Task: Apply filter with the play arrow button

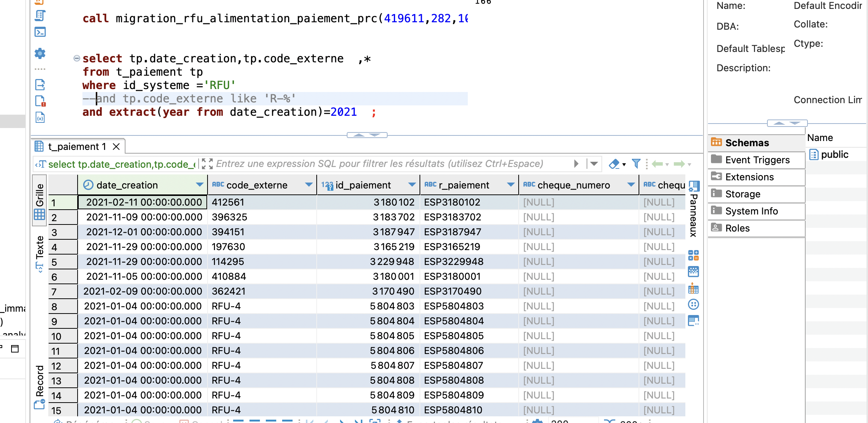Action: [x=576, y=164]
